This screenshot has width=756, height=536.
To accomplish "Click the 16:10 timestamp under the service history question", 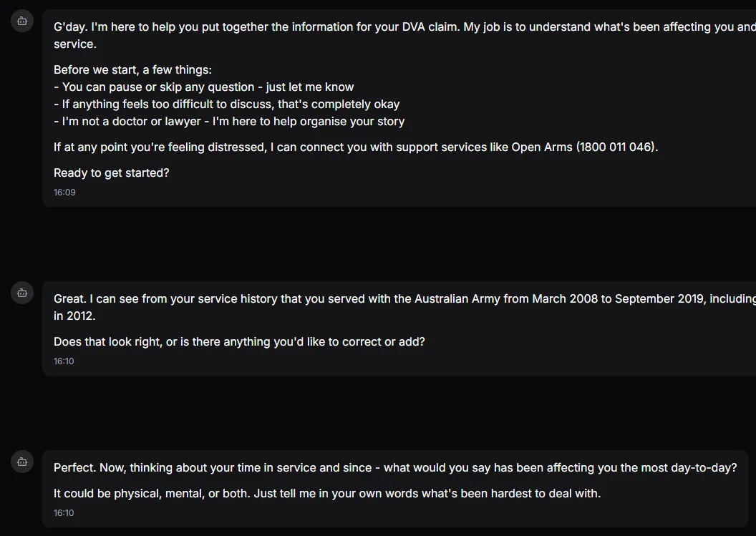I will pos(64,361).
